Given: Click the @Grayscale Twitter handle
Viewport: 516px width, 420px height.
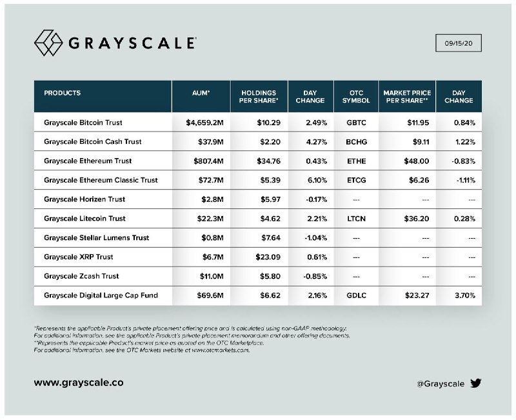Looking at the screenshot, I should (x=442, y=383).
